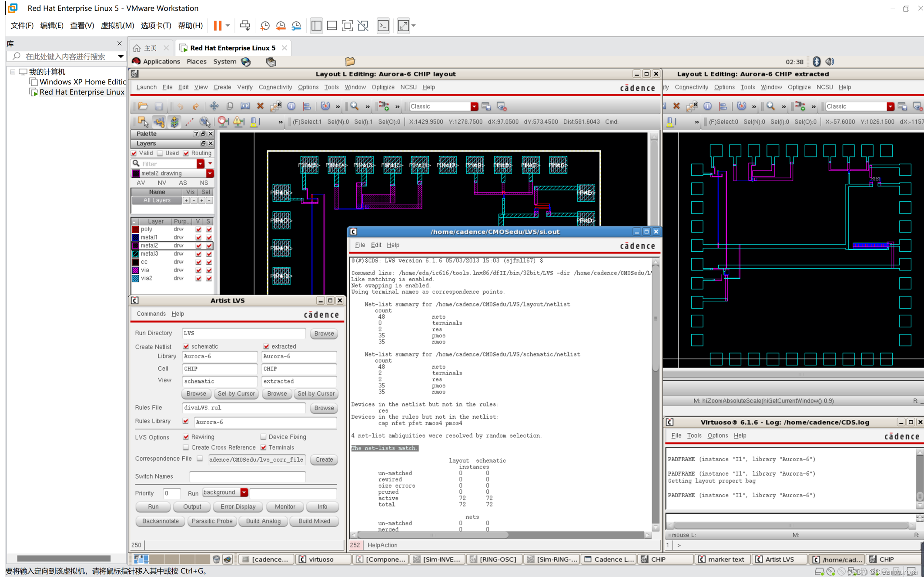This screenshot has height=579, width=924.
Task: Open the Verify menu in layout window
Action: (x=244, y=87)
